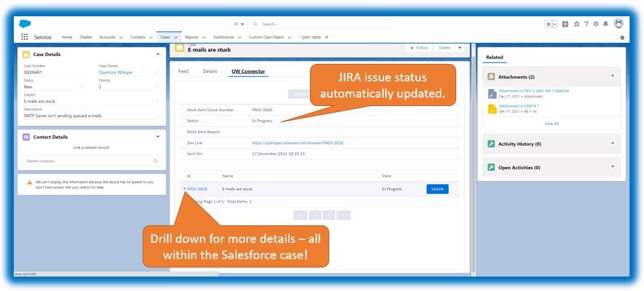
Task: Select the QW Connector tab
Action: coord(248,71)
